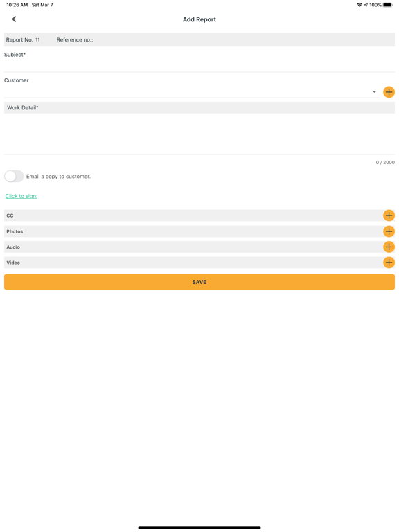Image resolution: width=399 pixels, height=532 pixels.
Task: Tap the 0 / 2000 character counter
Action: pyautogui.click(x=385, y=163)
